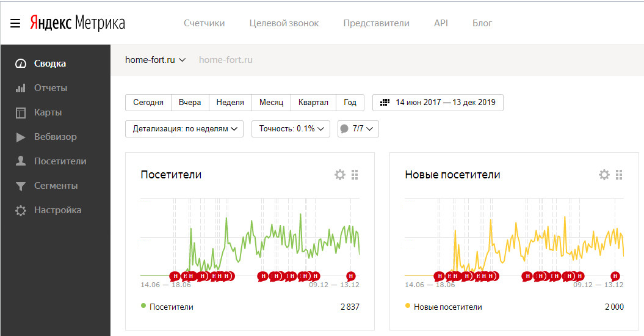Open the hamburger menu beside the Yandex logo
Image resolution: width=644 pixels, height=336 pixels.
(x=15, y=23)
